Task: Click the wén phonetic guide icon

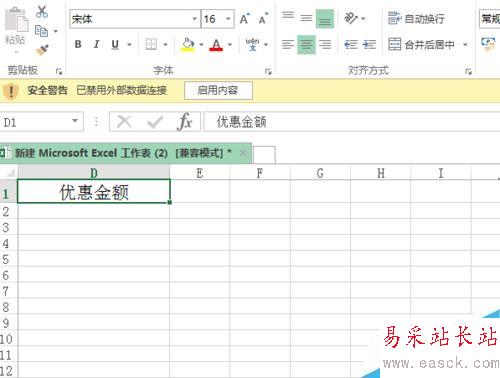Action: [252, 44]
